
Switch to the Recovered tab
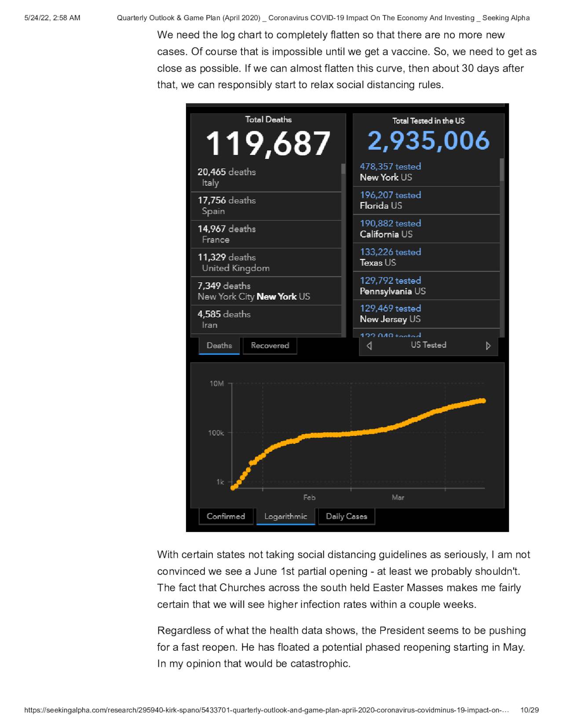(x=270, y=346)
